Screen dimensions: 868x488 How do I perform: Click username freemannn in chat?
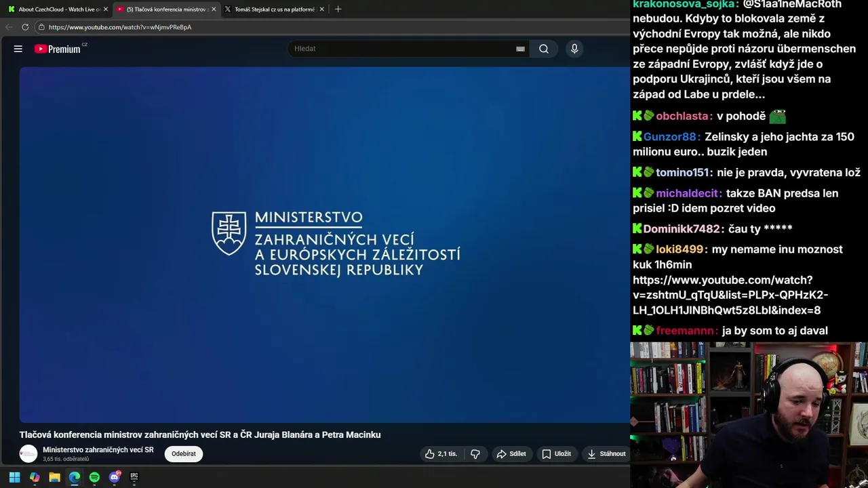tap(685, 331)
